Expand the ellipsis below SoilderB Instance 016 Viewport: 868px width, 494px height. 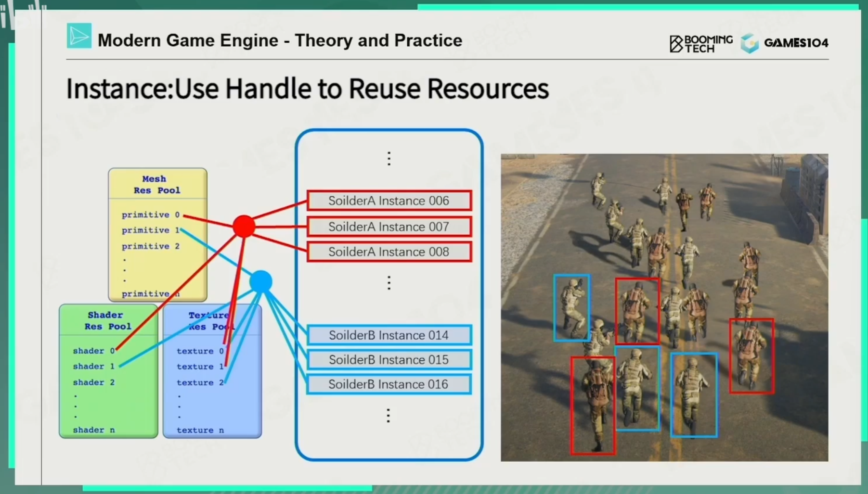click(x=389, y=415)
